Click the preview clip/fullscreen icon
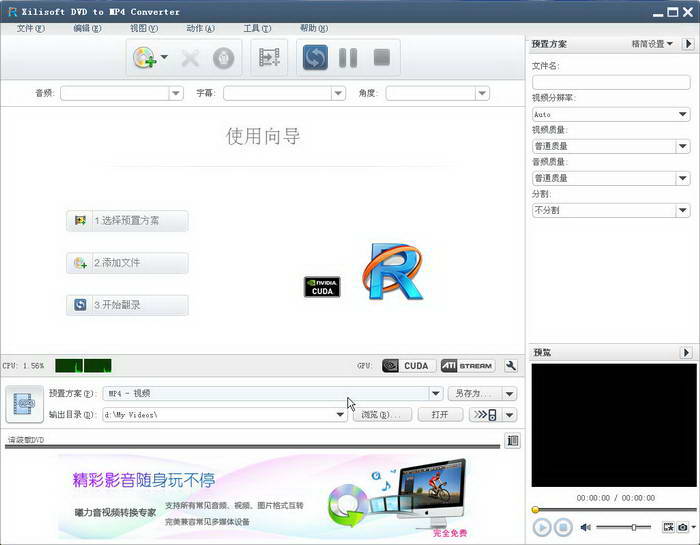 click(x=668, y=527)
